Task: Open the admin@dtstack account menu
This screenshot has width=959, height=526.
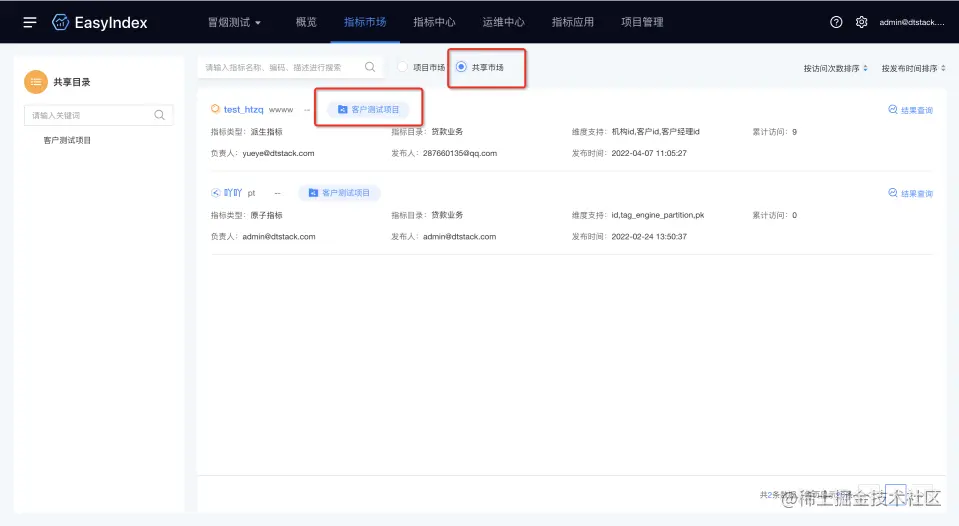Action: coord(912,22)
